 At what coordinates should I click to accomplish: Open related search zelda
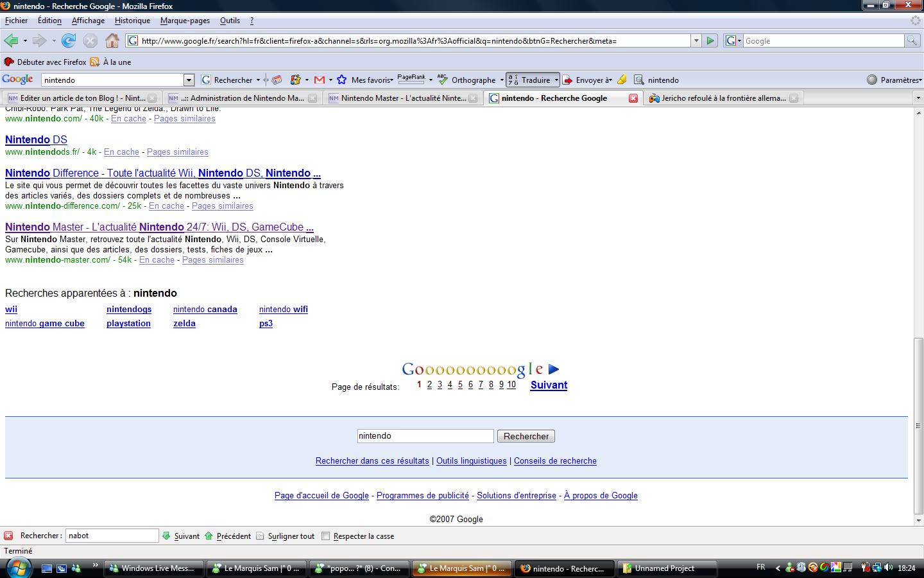[184, 324]
